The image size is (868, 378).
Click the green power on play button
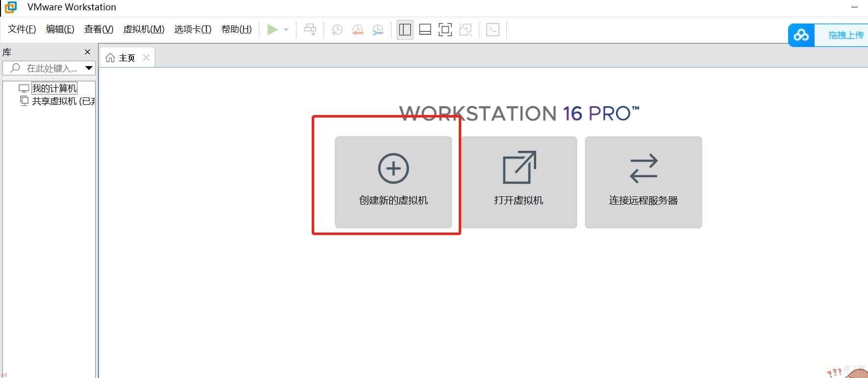pyautogui.click(x=273, y=30)
